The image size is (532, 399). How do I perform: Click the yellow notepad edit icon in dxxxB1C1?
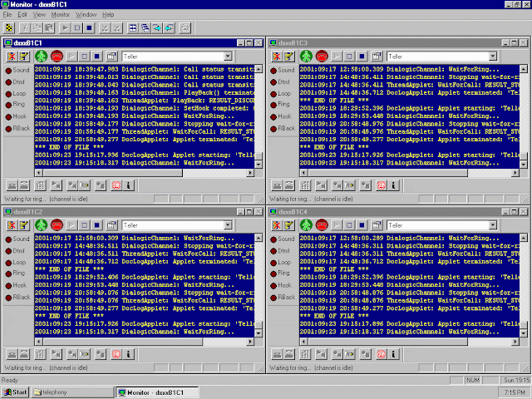coord(24,56)
